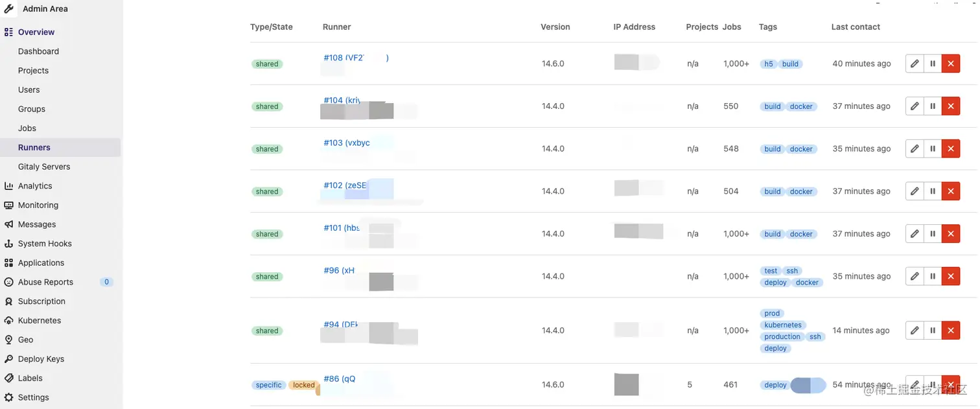Screen dimensions: 980x409
Task: Open the Kubernetes sidebar section
Action: [40, 321]
